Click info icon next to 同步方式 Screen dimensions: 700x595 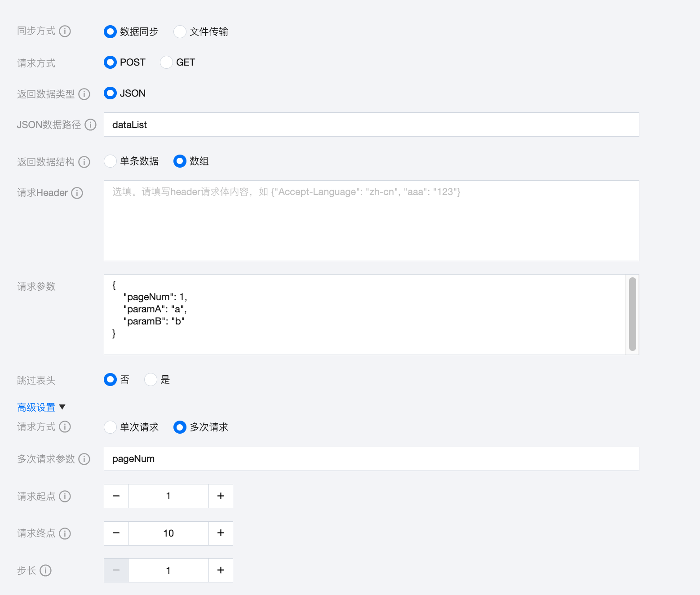click(x=65, y=31)
